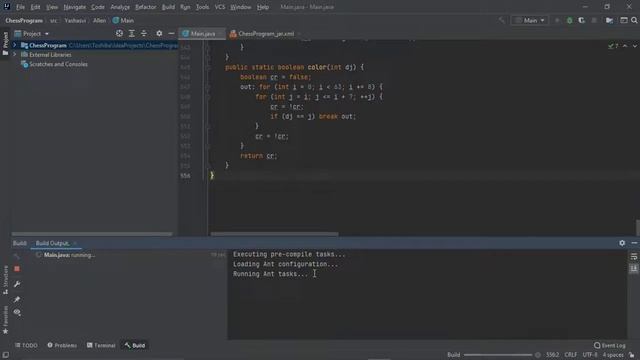Click the rerun hammer icon in Build panel
Screen dimensions: 640x360
[x=17, y=256]
